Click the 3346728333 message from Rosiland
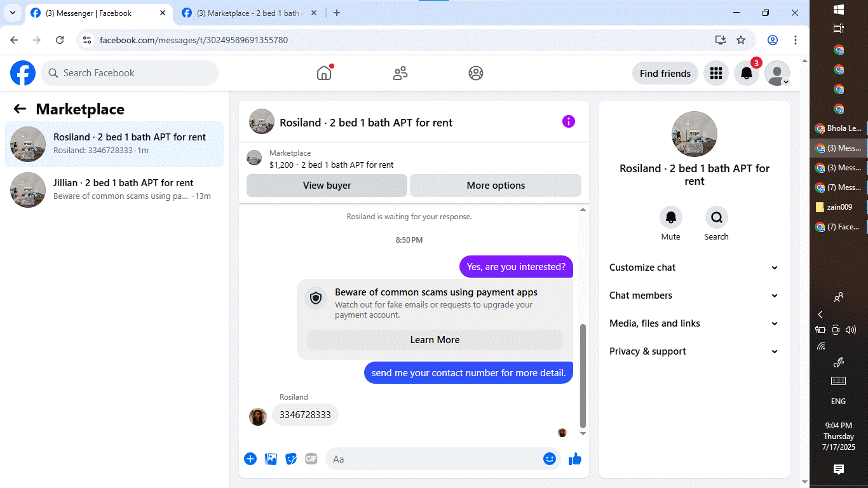This screenshot has height=488, width=868. (x=305, y=415)
